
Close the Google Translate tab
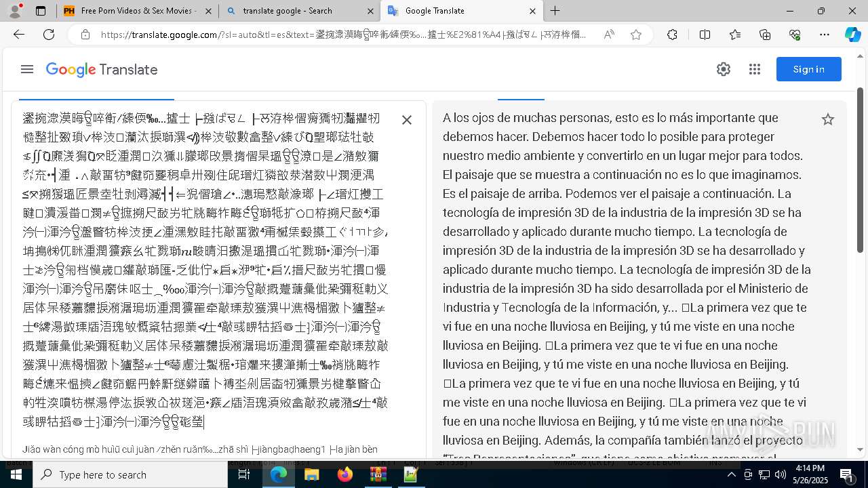click(532, 11)
